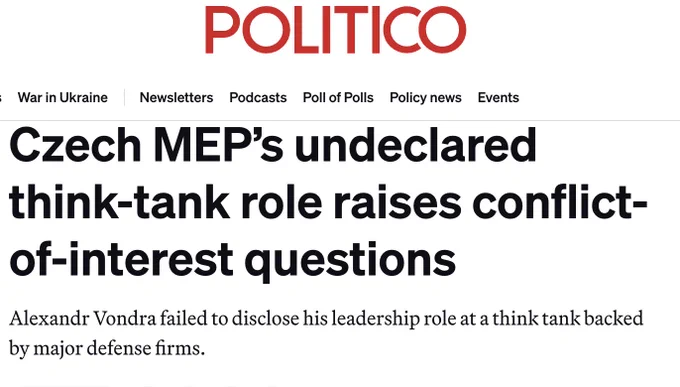680x387 pixels.
Task: Click the subheading about Alexandr Vondra
Action: [x=326, y=333]
